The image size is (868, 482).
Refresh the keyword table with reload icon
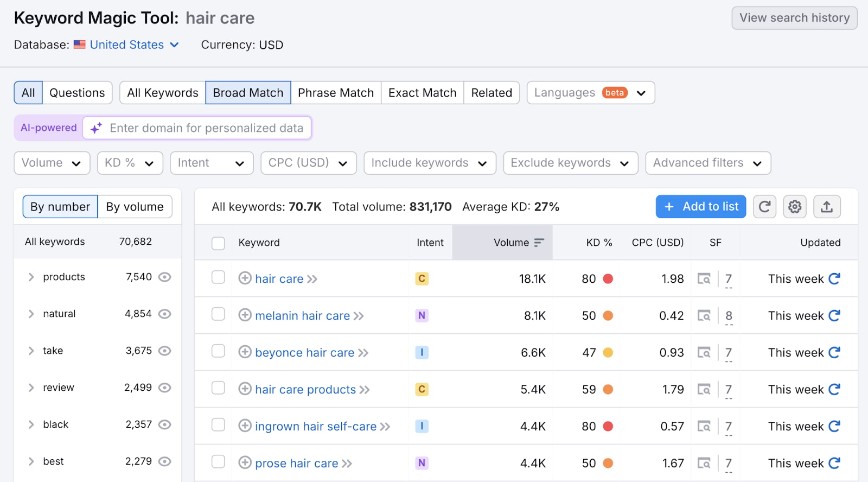764,207
